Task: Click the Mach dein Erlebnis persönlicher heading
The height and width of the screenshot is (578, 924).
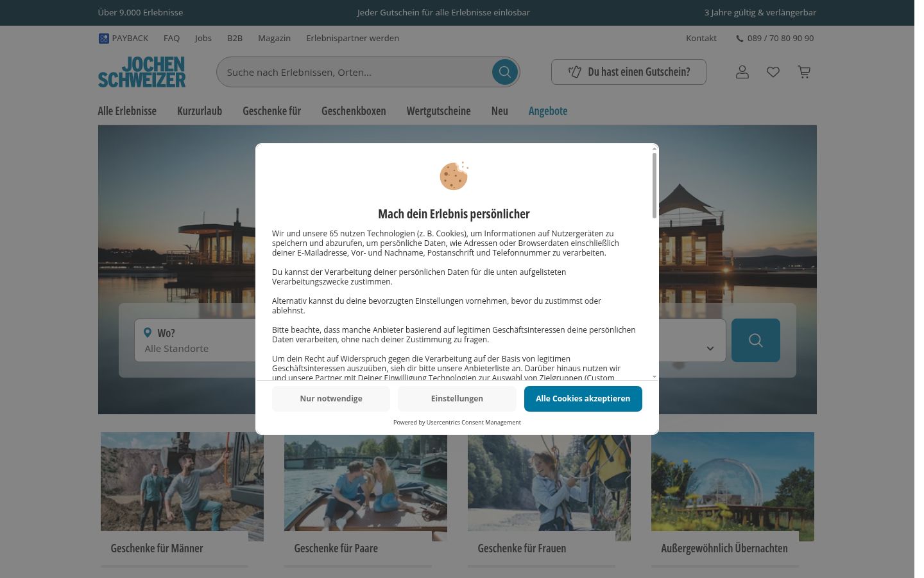Action: [454, 214]
